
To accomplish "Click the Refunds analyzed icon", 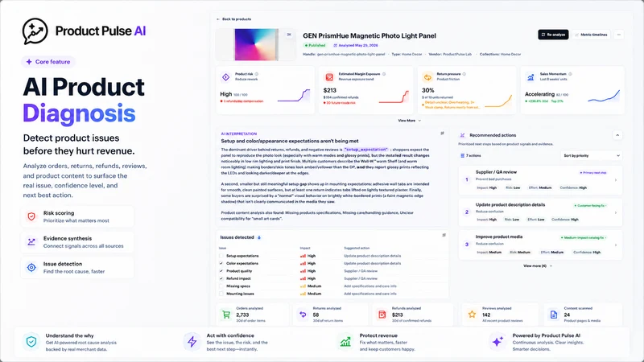I will [382, 315].
